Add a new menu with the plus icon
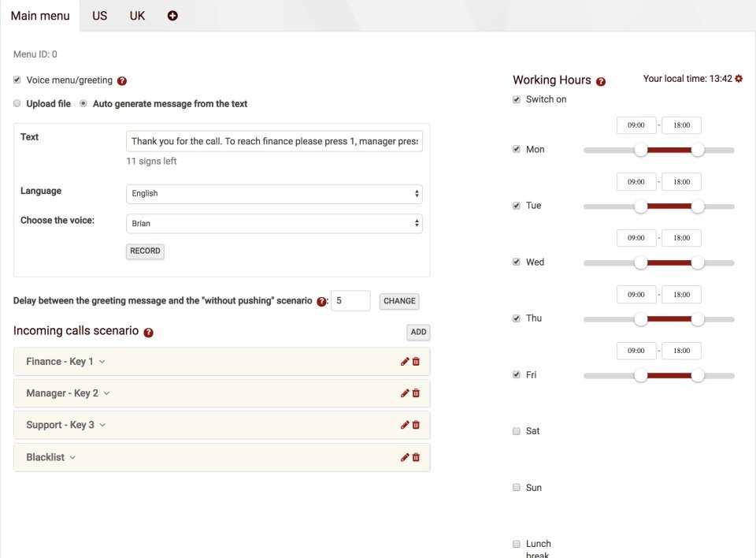 [x=172, y=15]
